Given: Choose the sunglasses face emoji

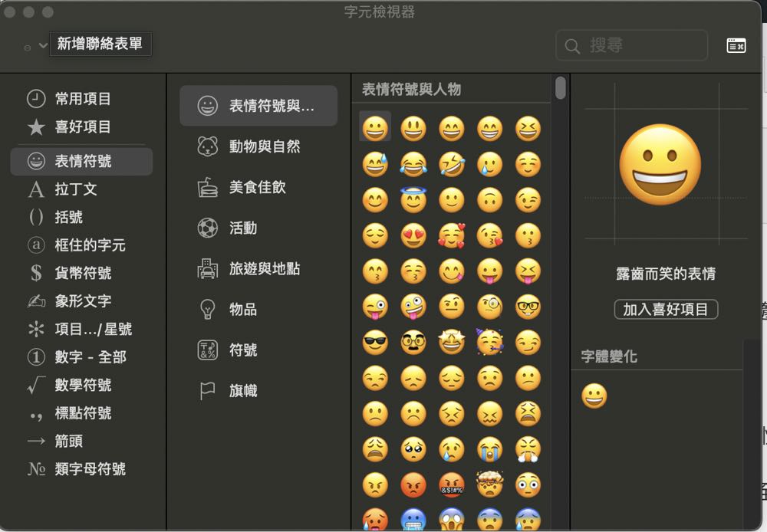Looking at the screenshot, I should pos(375,343).
